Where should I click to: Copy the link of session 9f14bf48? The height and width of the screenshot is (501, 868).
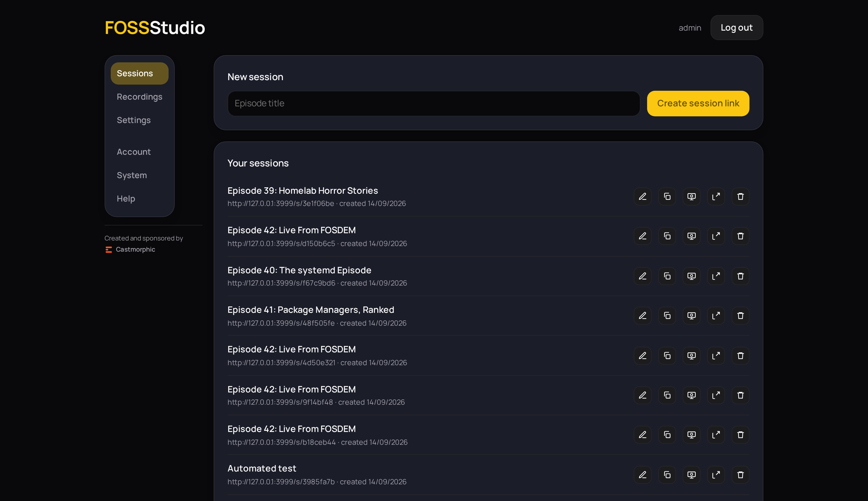pyautogui.click(x=667, y=395)
